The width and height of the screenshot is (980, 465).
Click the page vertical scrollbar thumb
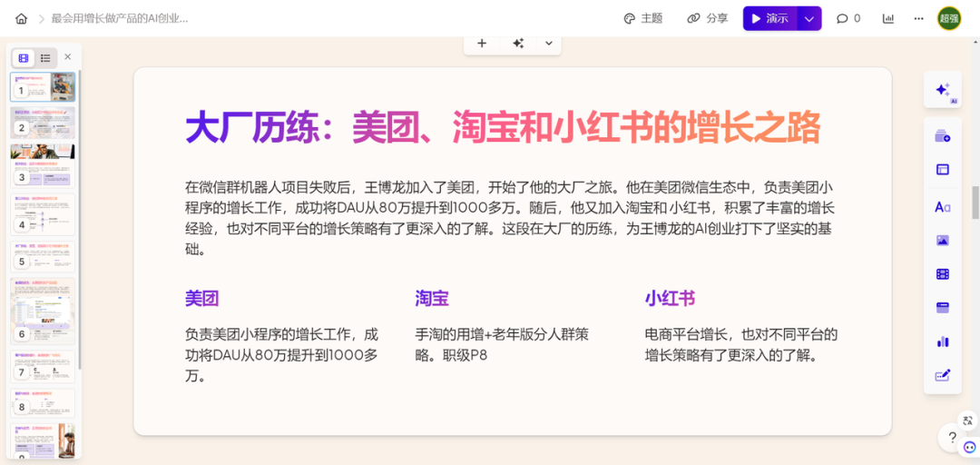(975, 203)
